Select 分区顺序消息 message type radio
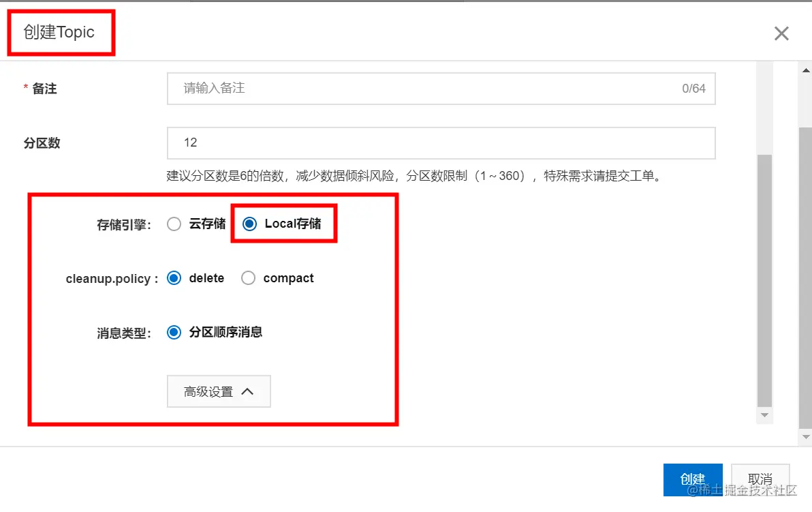The width and height of the screenshot is (812, 512). (x=174, y=332)
